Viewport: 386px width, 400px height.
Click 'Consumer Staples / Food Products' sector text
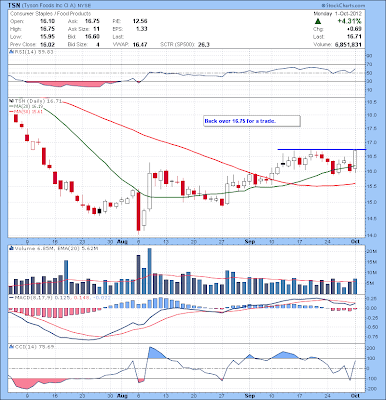(x=50, y=14)
